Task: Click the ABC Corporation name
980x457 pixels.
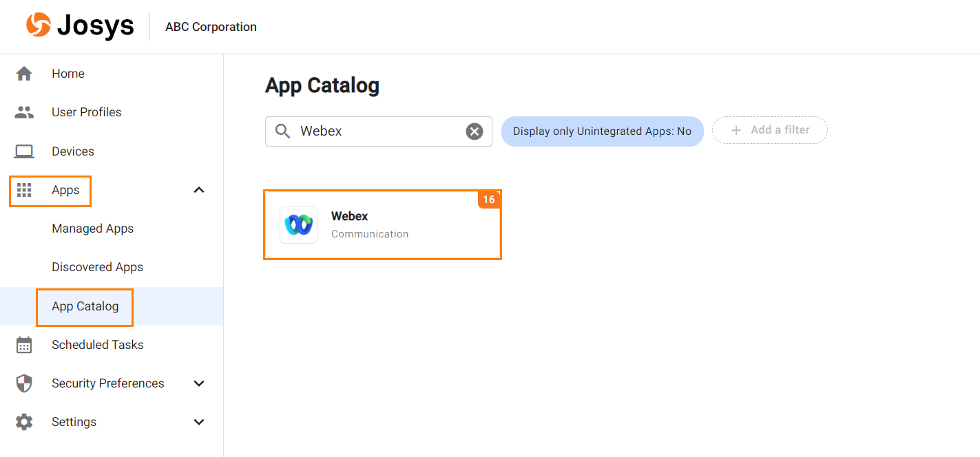Action: pos(211,27)
